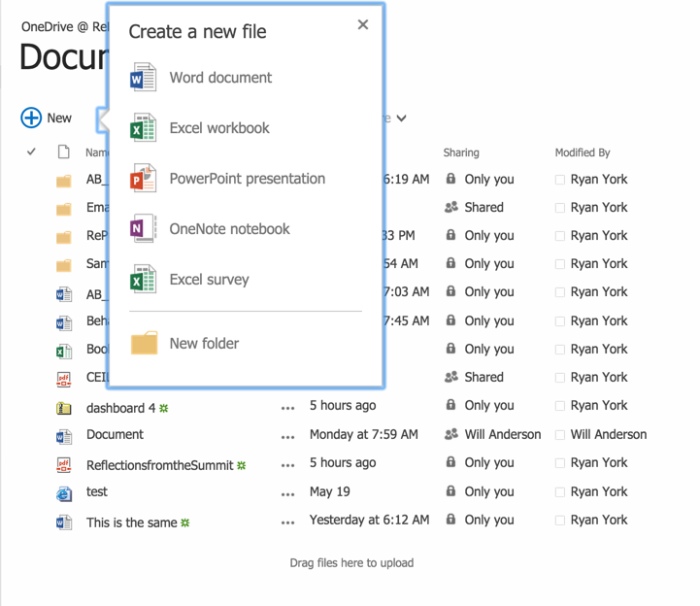Viewport: 700px width, 606px height.
Task: Click the New folder icon
Action: 144,343
